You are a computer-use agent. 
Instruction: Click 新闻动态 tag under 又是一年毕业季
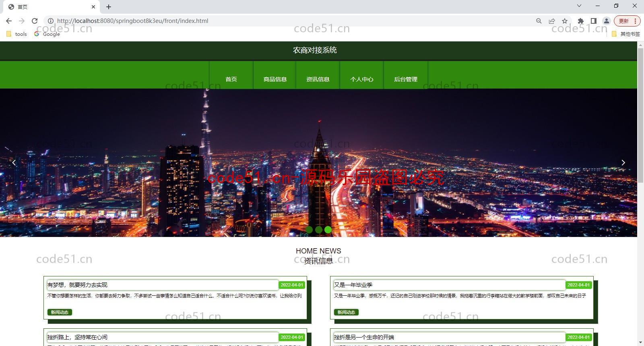click(346, 312)
